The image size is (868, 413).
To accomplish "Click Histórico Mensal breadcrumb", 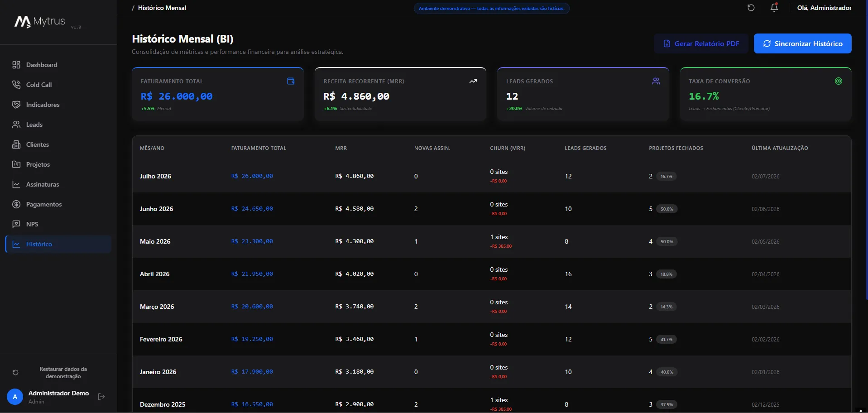I will (x=162, y=8).
